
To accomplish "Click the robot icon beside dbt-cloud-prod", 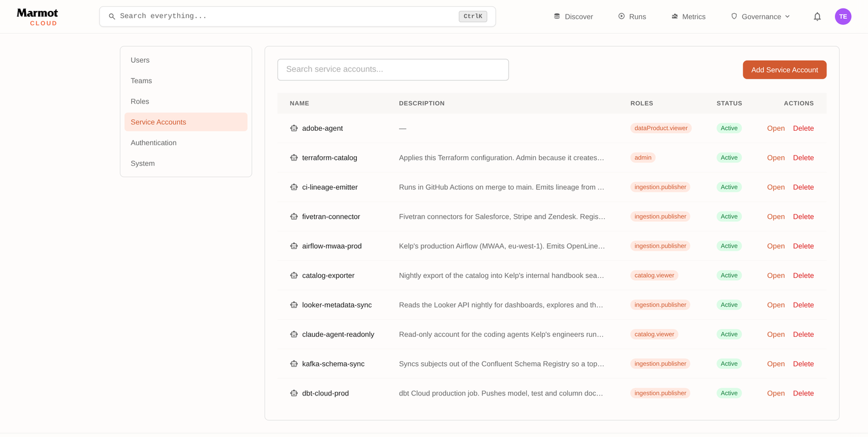I will point(294,393).
